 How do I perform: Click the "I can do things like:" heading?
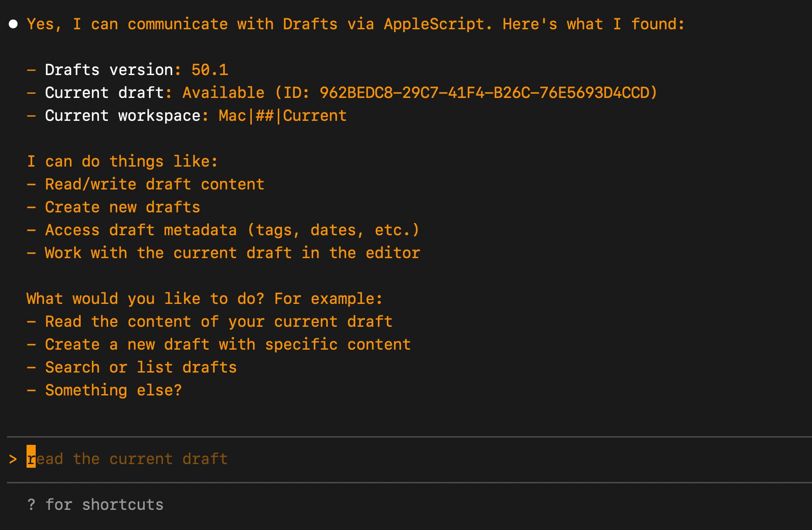pos(122,162)
